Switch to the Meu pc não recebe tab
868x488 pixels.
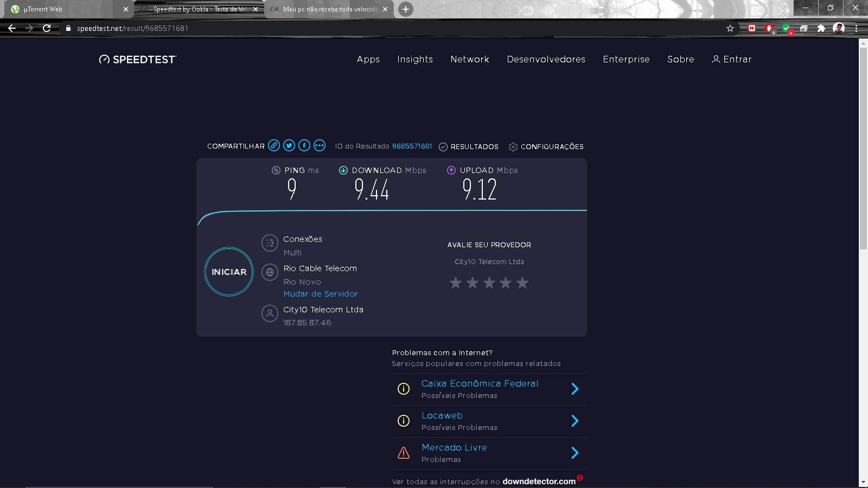[329, 9]
